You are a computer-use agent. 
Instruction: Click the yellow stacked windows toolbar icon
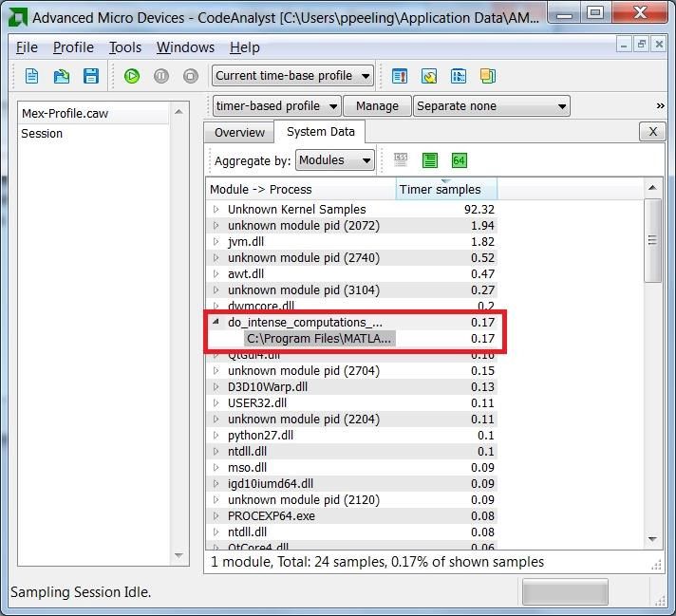tap(488, 76)
